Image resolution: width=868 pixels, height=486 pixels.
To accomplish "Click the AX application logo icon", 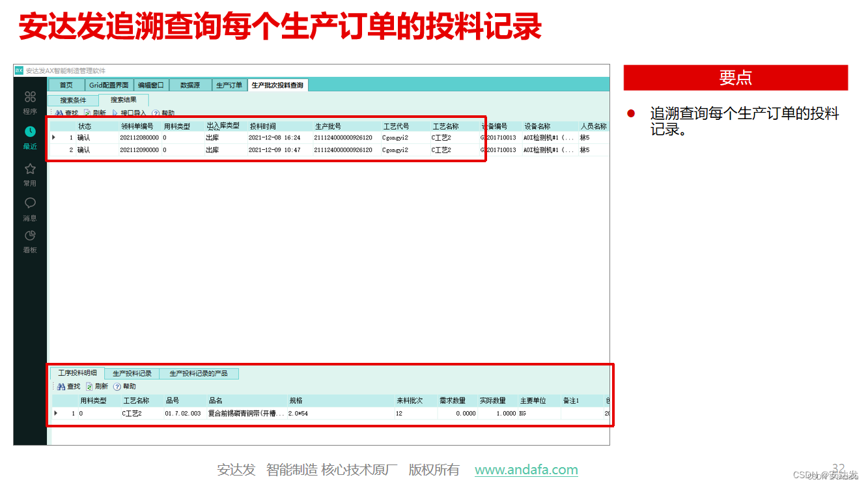I will 19,70.
